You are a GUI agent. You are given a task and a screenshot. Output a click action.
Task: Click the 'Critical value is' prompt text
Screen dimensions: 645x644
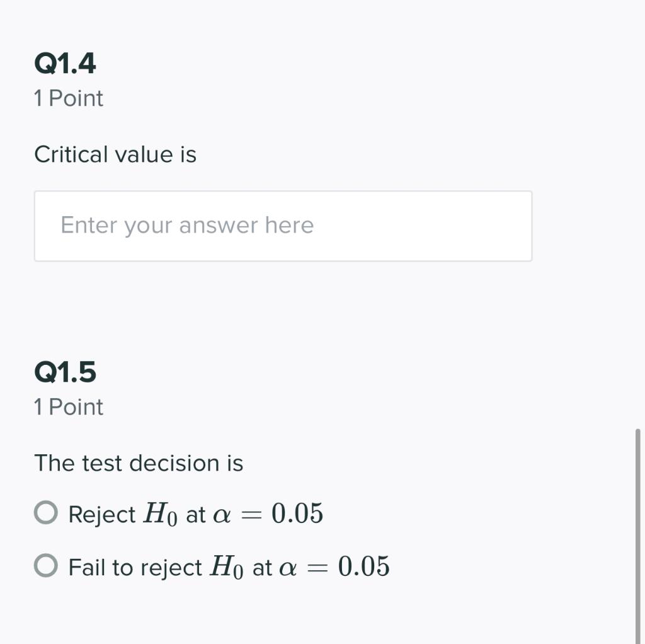pos(115,154)
